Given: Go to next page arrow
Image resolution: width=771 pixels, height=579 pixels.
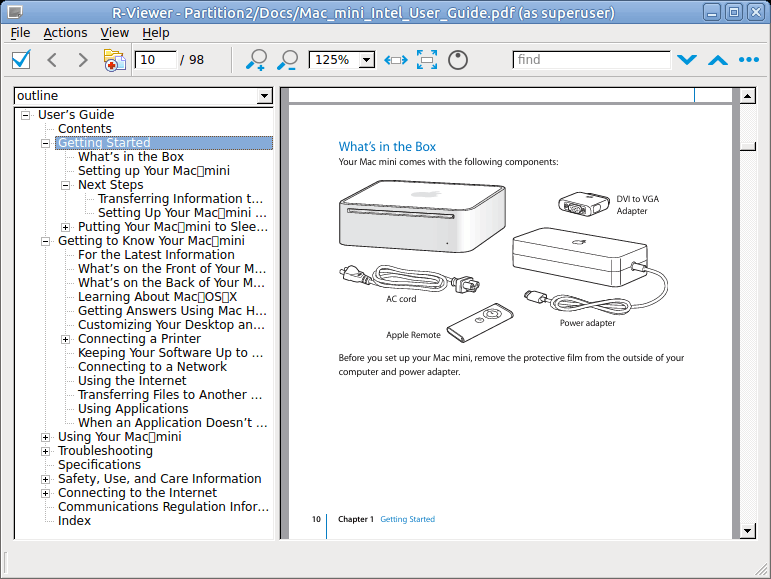Looking at the screenshot, I should 83,60.
